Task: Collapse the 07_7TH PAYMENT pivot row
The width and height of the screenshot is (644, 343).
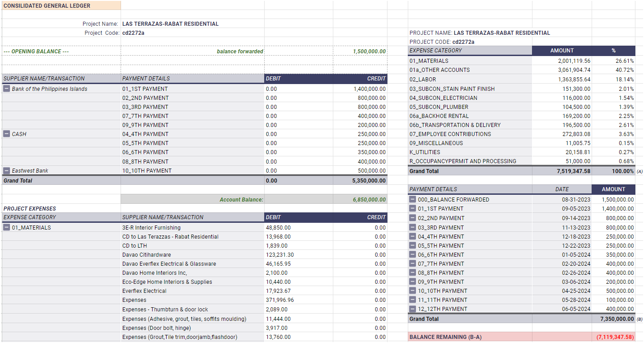Action: point(413,263)
